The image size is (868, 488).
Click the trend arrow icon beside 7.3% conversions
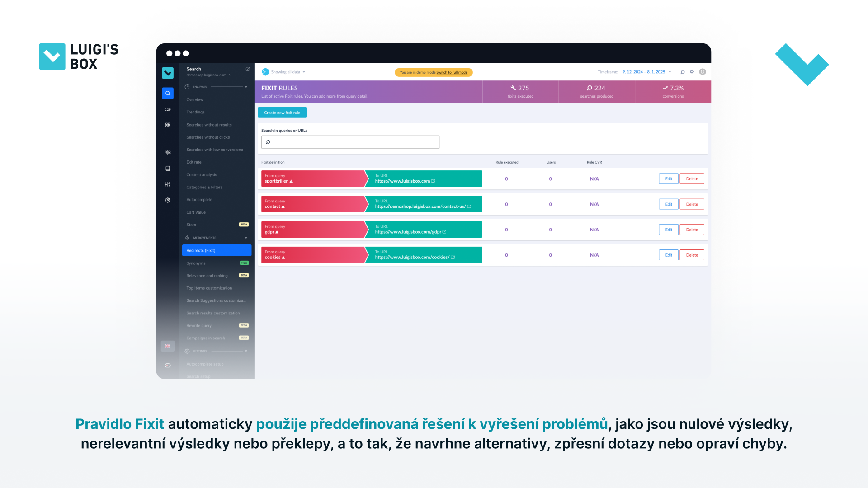pos(665,88)
